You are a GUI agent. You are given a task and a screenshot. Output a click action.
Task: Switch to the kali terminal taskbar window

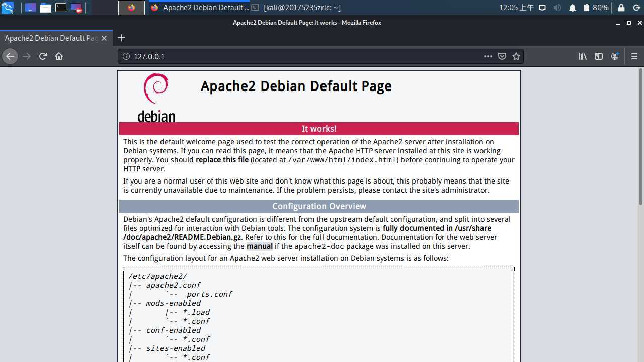(x=297, y=8)
